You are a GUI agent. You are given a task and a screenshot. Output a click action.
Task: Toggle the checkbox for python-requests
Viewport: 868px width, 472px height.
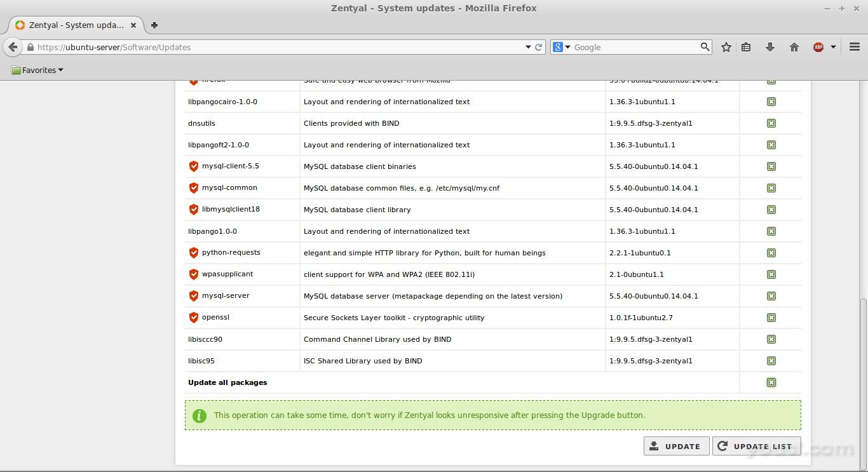tap(771, 253)
